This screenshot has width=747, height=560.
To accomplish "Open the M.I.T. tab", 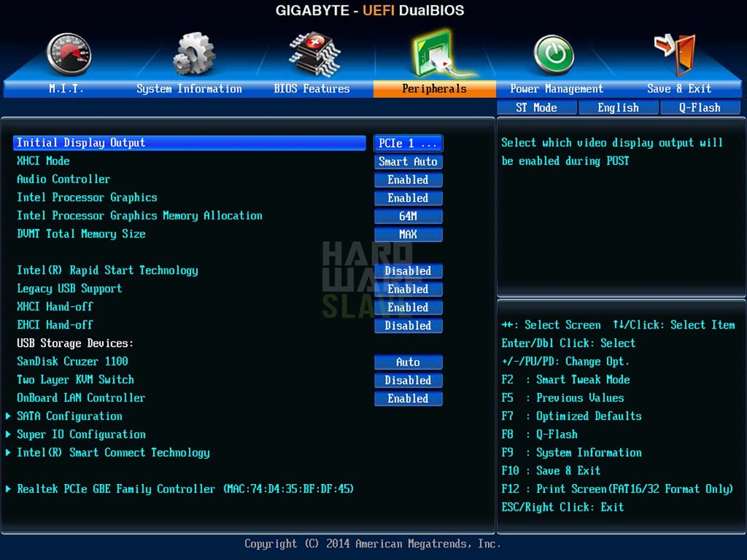I will tap(66, 89).
